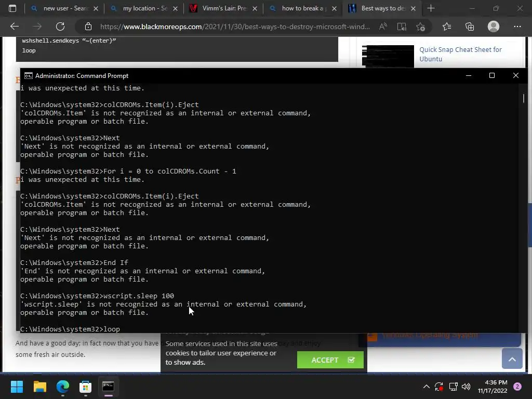Screen dimensions: 532x399
Task: Close the Administrator Command Prompt window
Action: pos(516,76)
